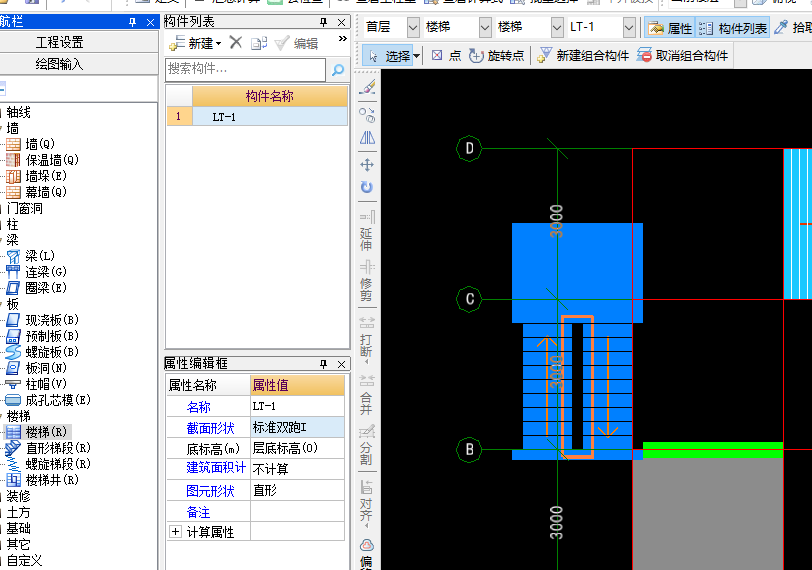Click the 偏移 offset tool
The height and width of the screenshot is (570, 812).
point(367,555)
